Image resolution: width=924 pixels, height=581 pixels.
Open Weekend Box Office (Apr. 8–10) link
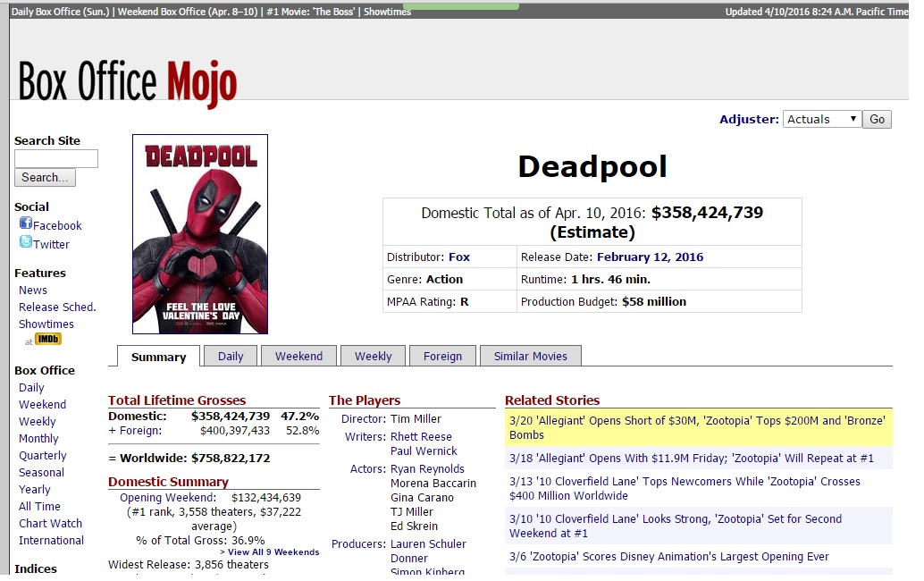[188, 12]
